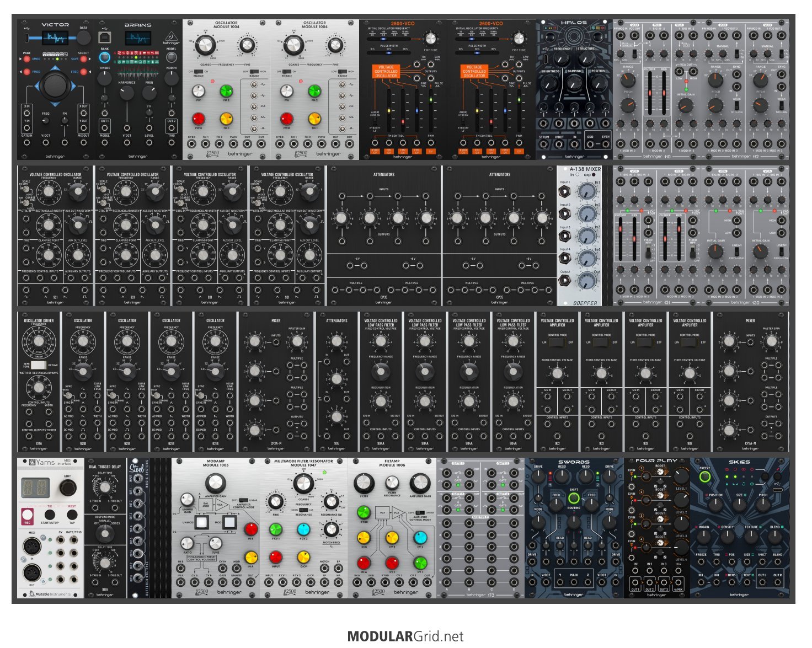Click the TEXTURE knob on the Skies module
The width and height of the screenshot is (812, 648).
pos(752,537)
